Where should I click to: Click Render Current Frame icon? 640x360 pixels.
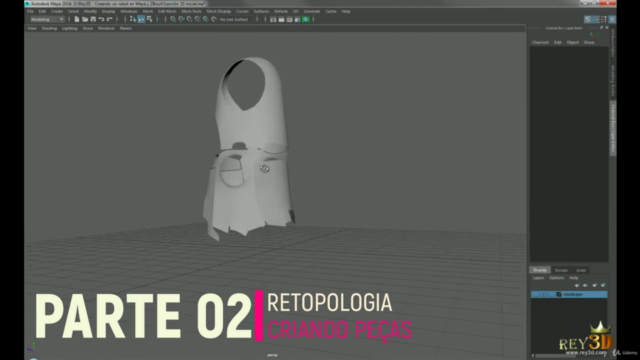point(281,19)
